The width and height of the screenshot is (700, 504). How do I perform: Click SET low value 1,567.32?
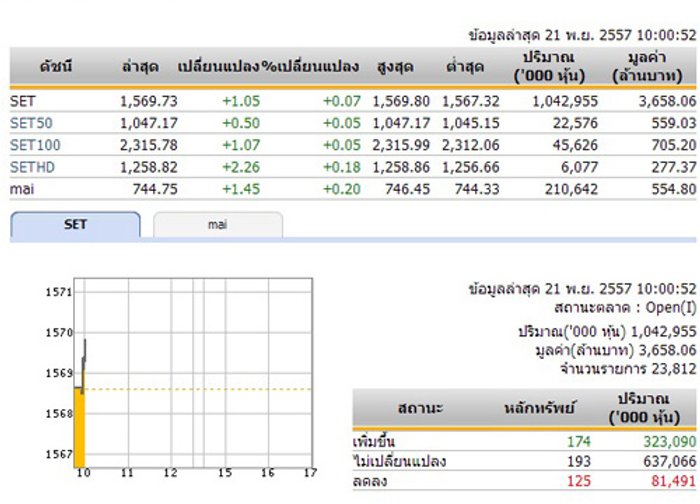(x=471, y=101)
